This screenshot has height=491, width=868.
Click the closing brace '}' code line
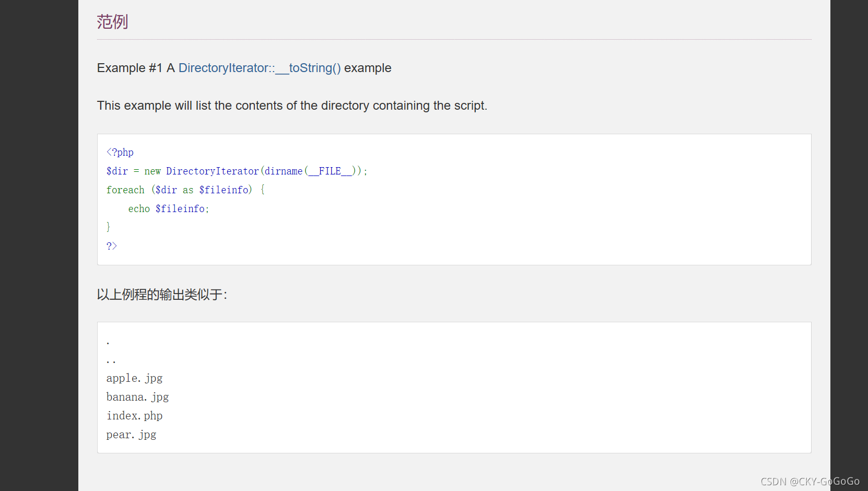point(109,227)
